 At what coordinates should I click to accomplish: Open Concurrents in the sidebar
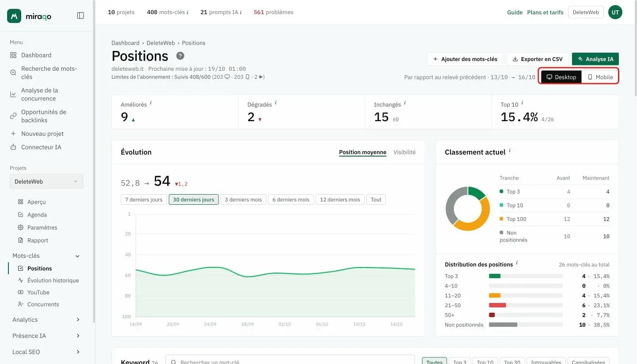[38, 304]
